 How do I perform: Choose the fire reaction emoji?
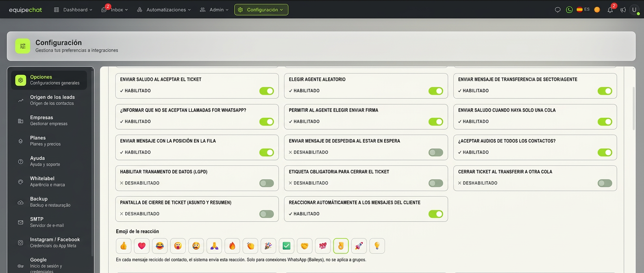(232, 246)
